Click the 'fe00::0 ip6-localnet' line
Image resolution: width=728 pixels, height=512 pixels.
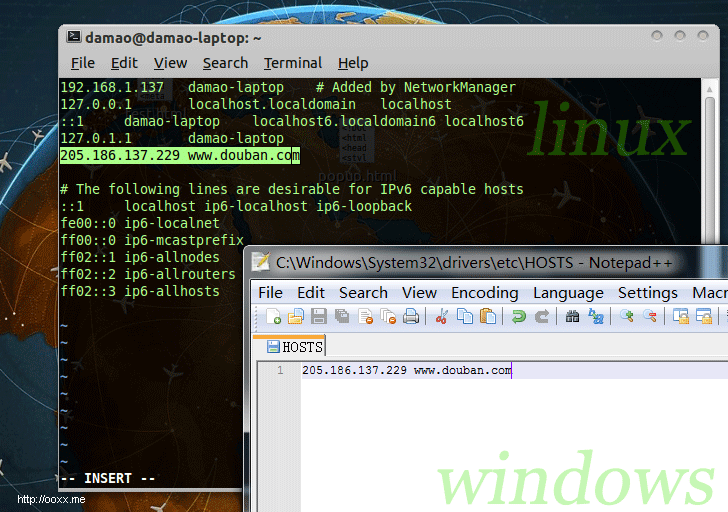pos(140,223)
